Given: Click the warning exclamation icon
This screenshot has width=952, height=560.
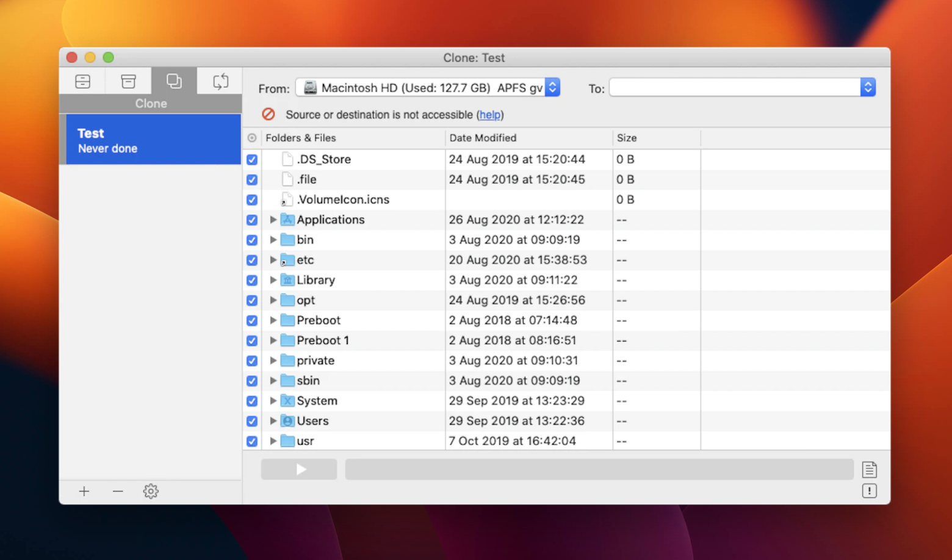Looking at the screenshot, I should point(870,490).
